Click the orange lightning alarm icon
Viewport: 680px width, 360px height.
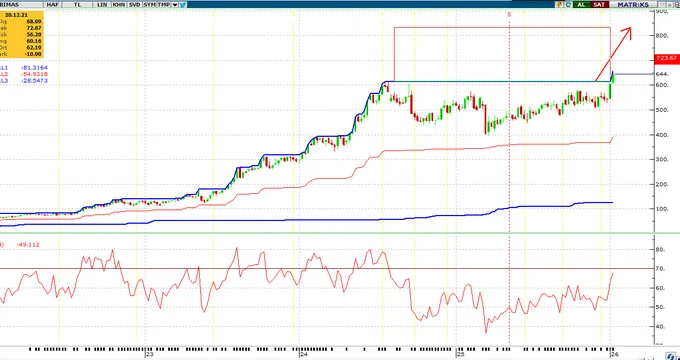(559, 4)
